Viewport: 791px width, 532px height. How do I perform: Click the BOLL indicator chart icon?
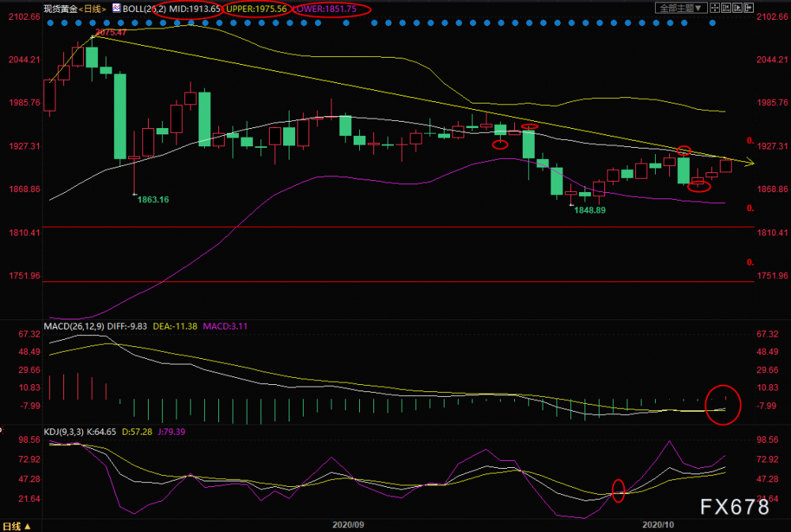coord(116,8)
